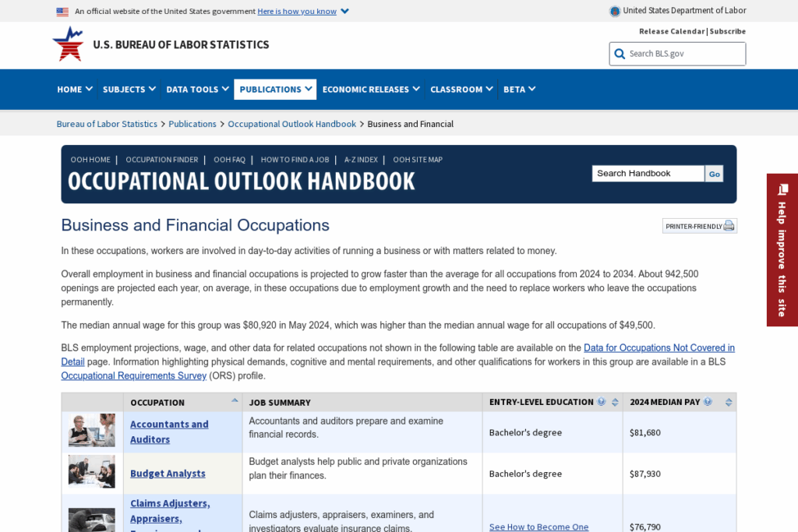Click 'United States Department of Labor' text

(684, 11)
